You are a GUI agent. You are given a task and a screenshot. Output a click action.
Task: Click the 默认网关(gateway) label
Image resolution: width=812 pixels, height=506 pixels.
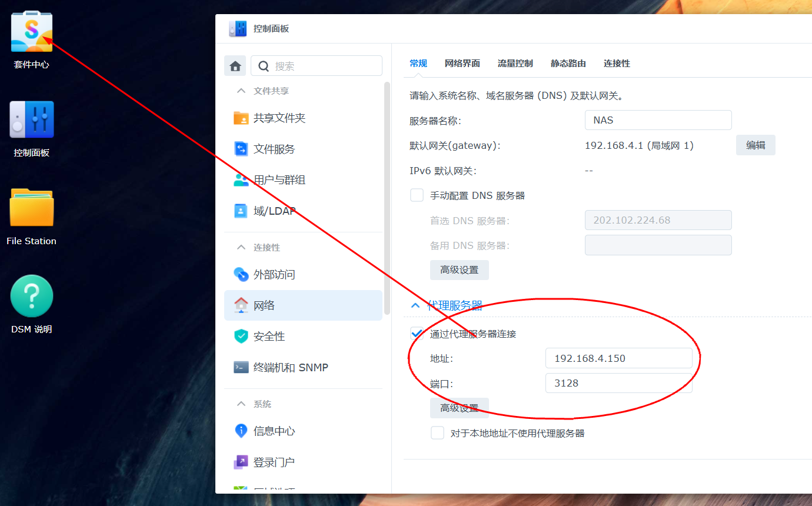point(455,145)
